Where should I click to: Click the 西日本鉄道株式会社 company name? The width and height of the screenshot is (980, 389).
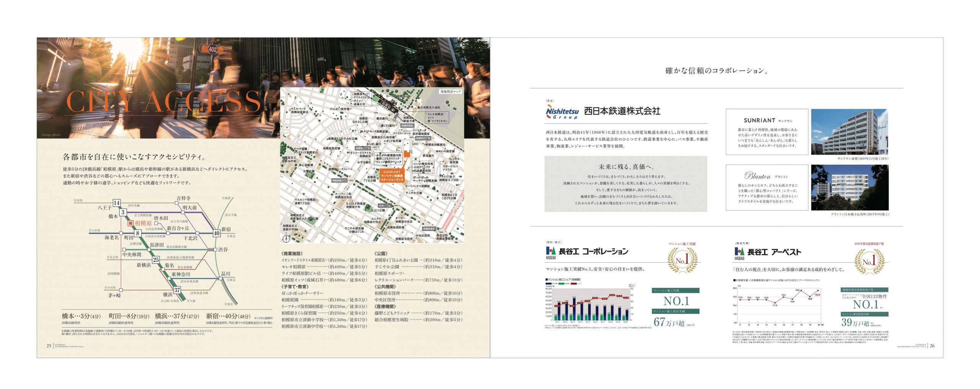(622, 111)
